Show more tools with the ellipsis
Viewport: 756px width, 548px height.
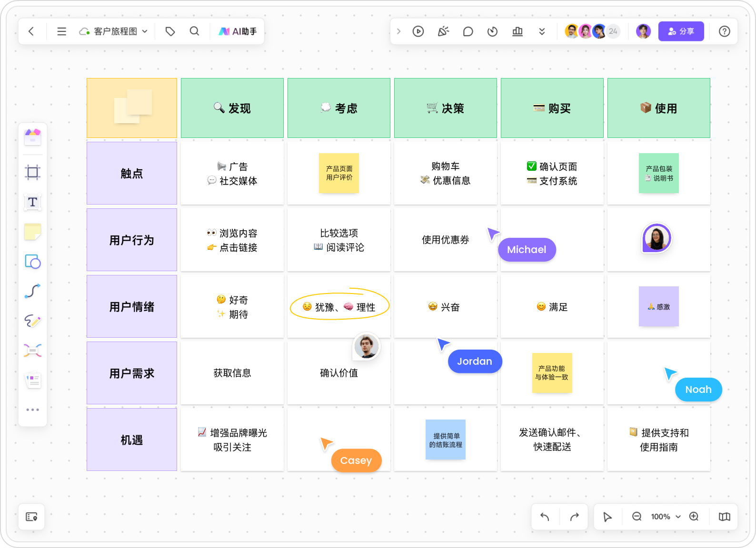[33, 410]
